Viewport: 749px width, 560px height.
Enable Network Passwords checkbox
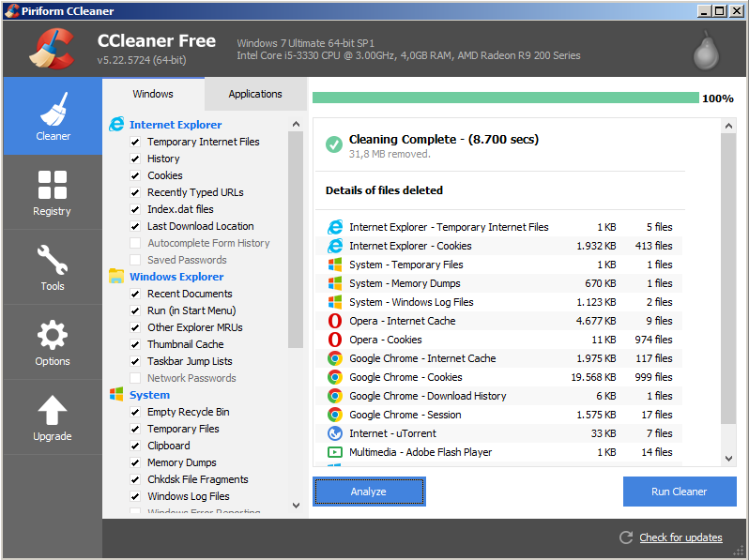135,378
